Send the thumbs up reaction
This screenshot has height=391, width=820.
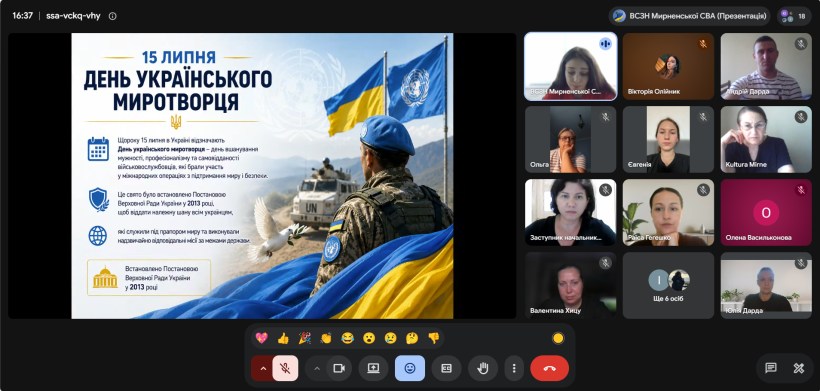[x=283, y=338]
